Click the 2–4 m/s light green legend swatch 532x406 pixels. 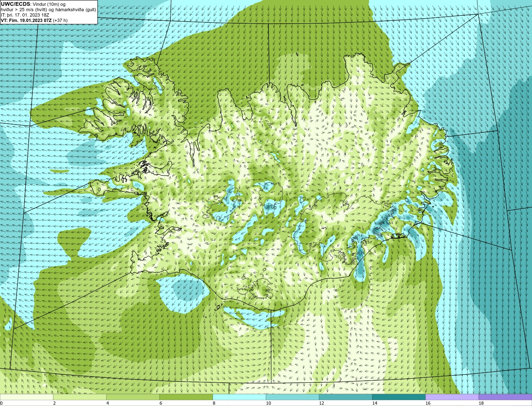(x=80, y=397)
